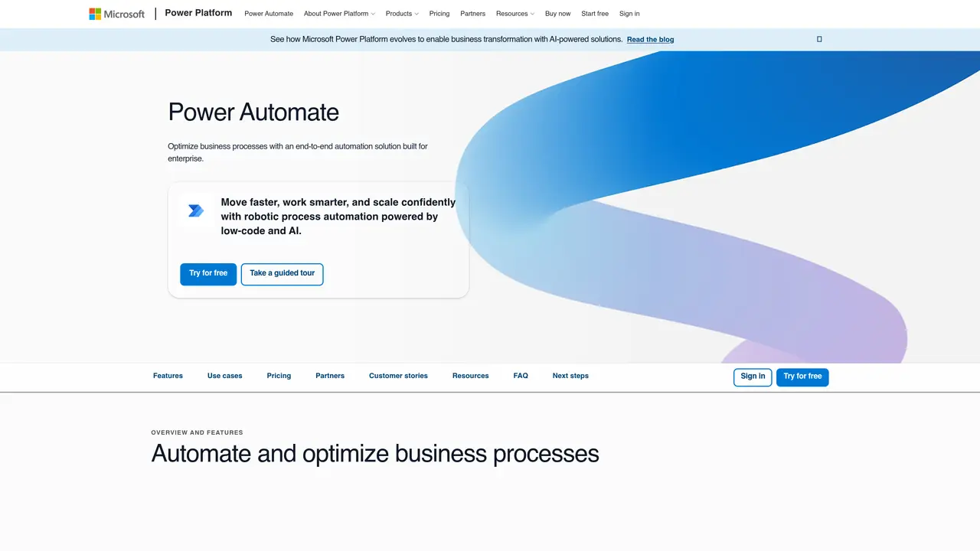Screen dimensions: 980x551
Task: Jump to the Use cases section
Action: [225, 376]
